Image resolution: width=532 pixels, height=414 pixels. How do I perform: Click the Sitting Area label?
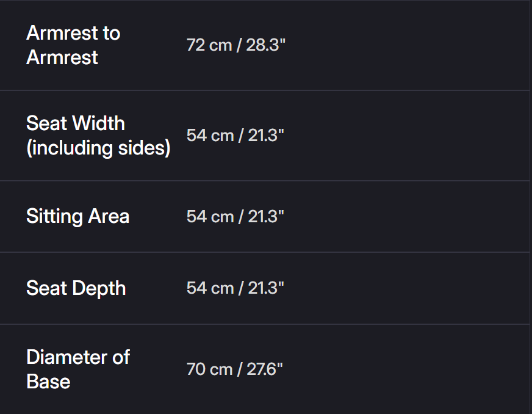[x=77, y=216]
